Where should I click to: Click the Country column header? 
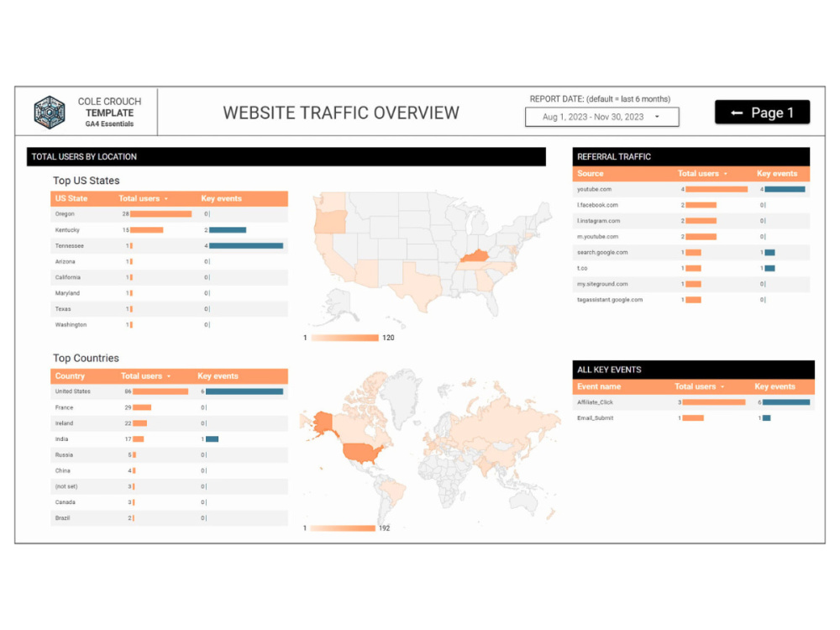point(70,376)
